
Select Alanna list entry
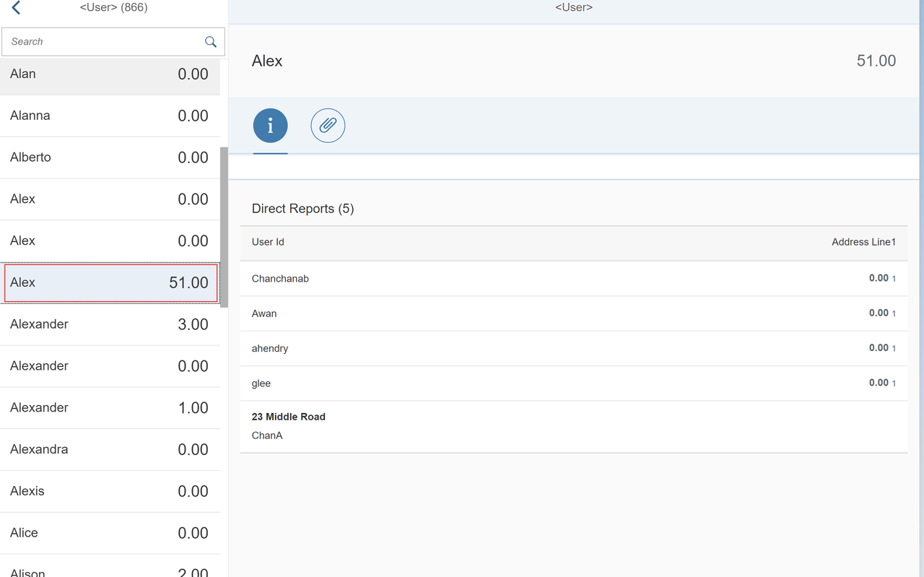click(110, 116)
